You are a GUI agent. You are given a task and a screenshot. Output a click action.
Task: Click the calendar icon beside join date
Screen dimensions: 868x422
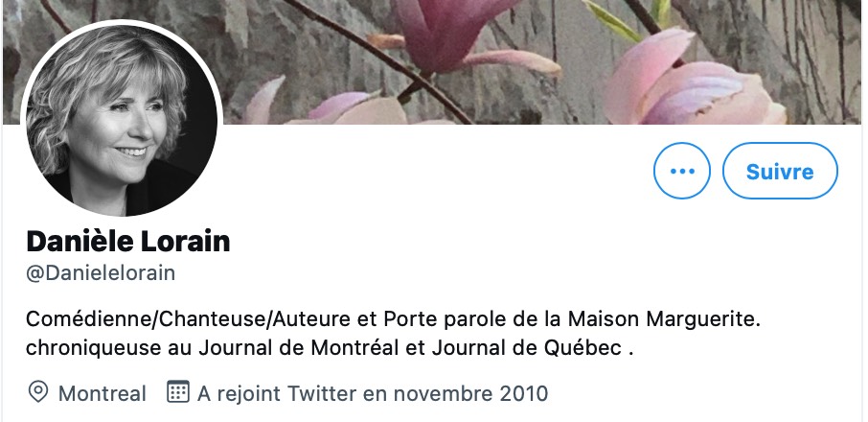(x=177, y=391)
